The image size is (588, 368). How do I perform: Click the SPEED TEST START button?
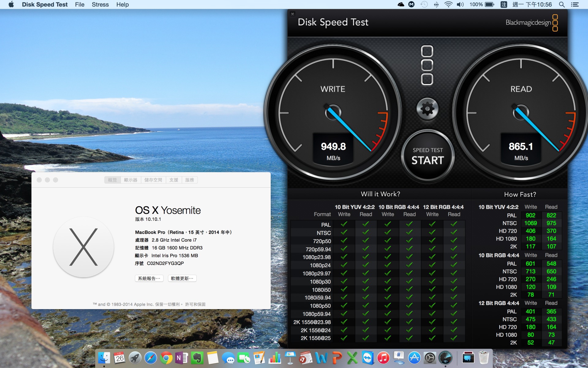tap(428, 155)
